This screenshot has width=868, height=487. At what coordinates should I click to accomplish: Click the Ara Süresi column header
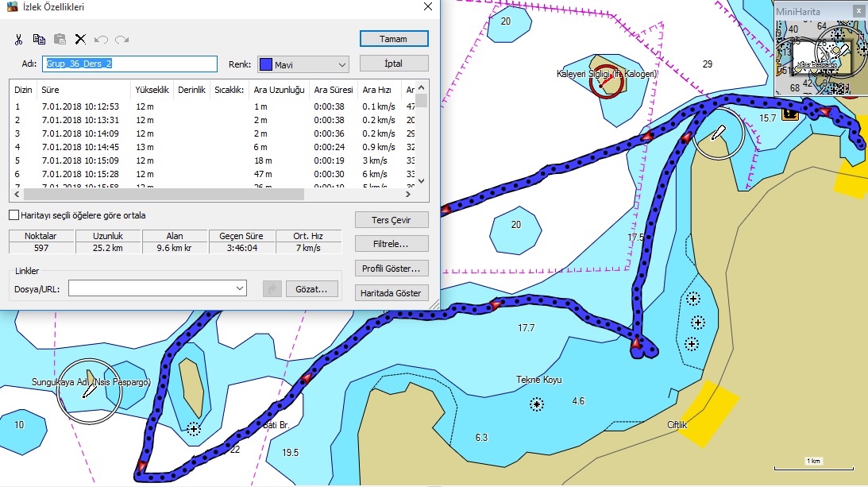(x=334, y=90)
